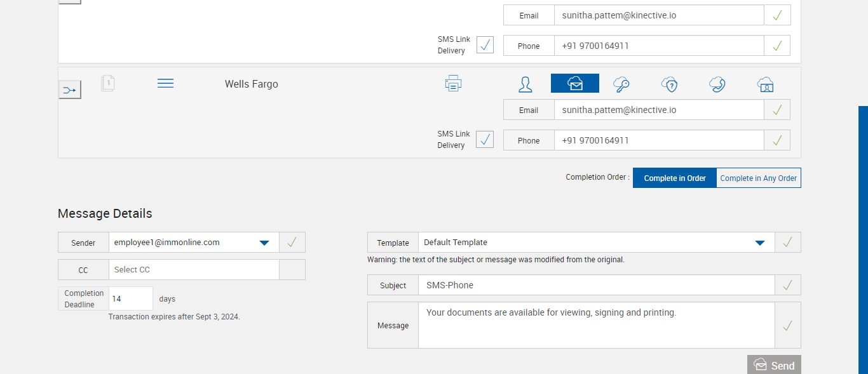Viewport: 868px width, 374px height.
Task: Uncheck SMS Link Delivery for Wells Fargo
Action: 485,140
